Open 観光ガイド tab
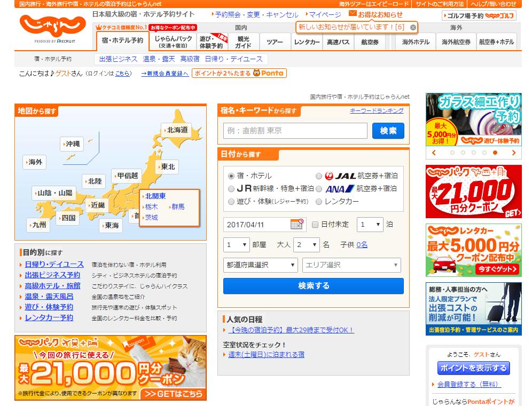 244,42
